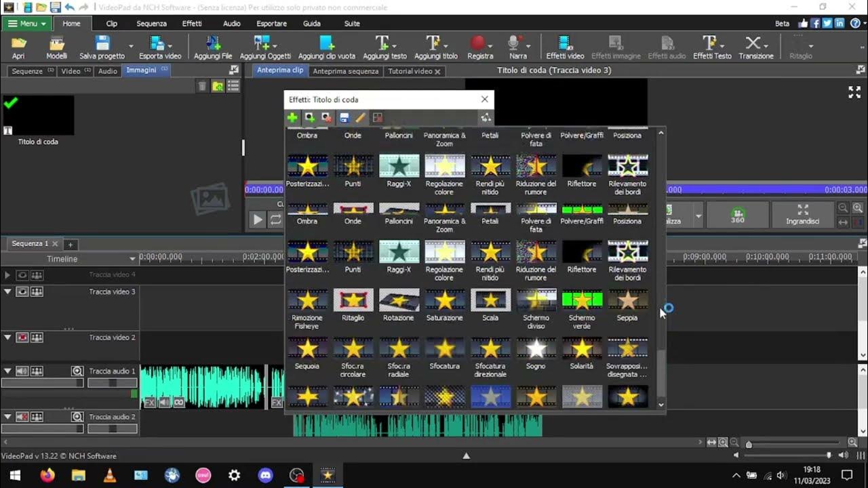Open the Esportare ribbon tab
This screenshot has height=488, width=868.
tap(271, 23)
